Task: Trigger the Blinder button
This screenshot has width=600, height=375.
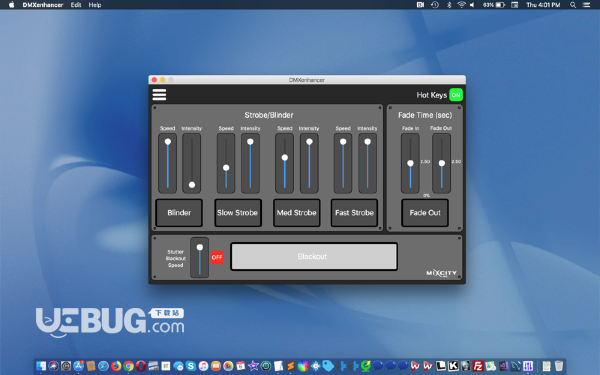Action: (x=179, y=213)
